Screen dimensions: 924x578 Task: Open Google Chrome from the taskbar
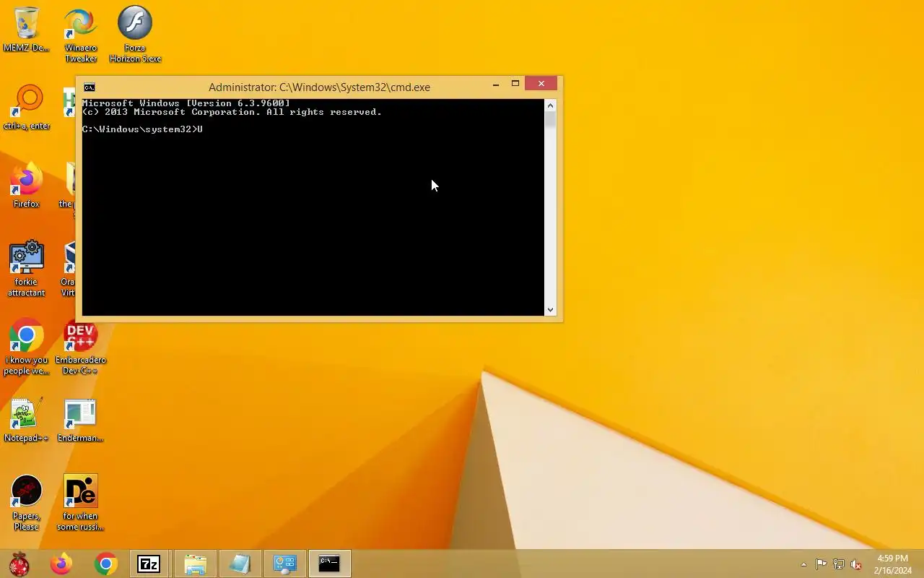point(106,564)
